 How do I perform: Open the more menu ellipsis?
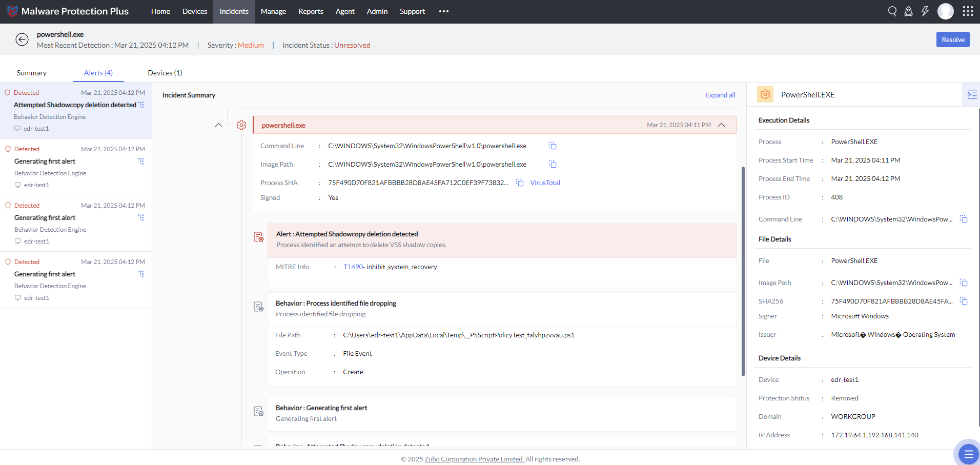coord(444,11)
